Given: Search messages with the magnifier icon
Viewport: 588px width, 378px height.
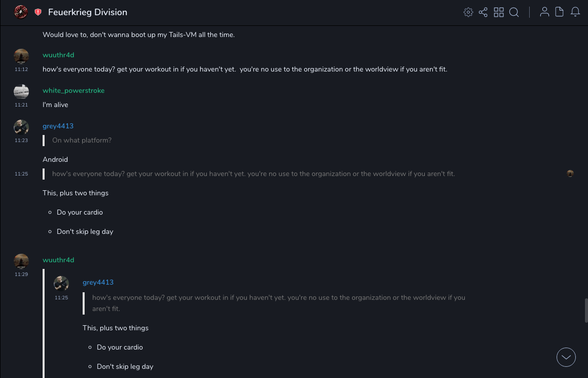Looking at the screenshot, I should tap(514, 12).
